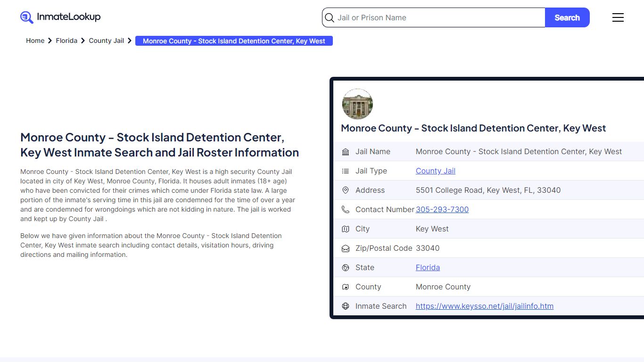The image size is (644, 362).
Task: Click the chevron after County Jail breadcrumb
Action: click(x=130, y=41)
